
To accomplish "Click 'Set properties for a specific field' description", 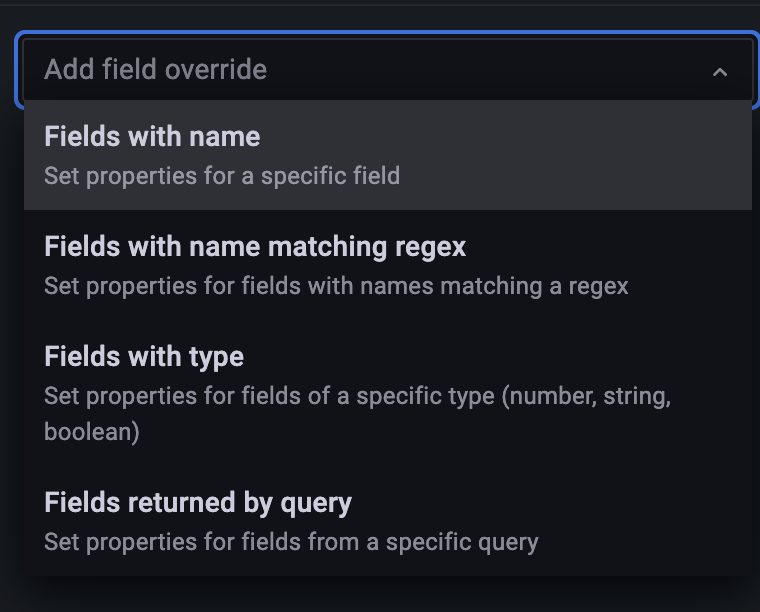I will coord(222,176).
